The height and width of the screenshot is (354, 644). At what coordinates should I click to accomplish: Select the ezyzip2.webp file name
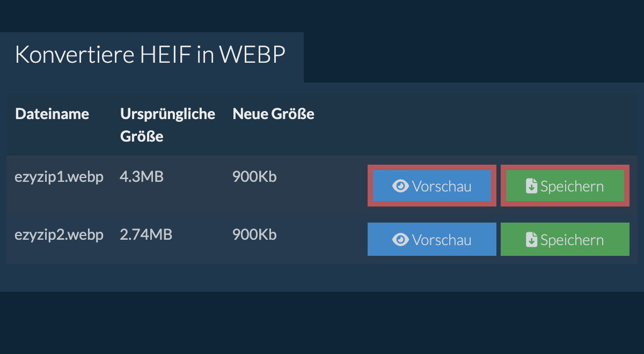click(x=59, y=234)
